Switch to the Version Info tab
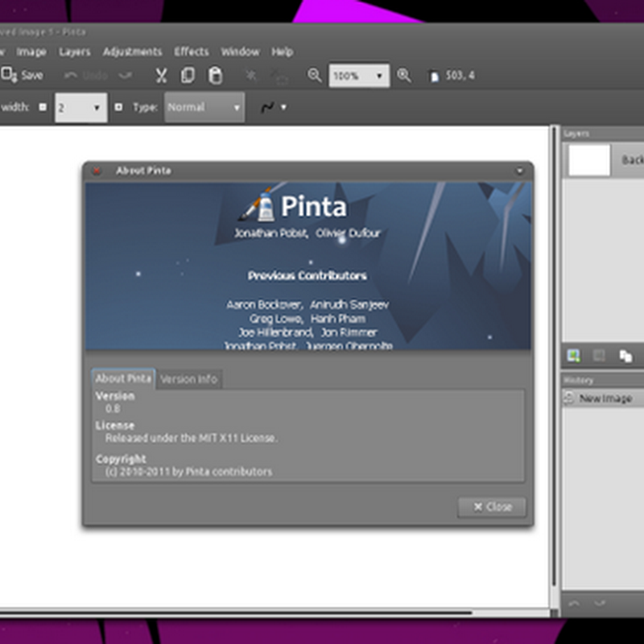The height and width of the screenshot is (644, 644). point(188,379)
